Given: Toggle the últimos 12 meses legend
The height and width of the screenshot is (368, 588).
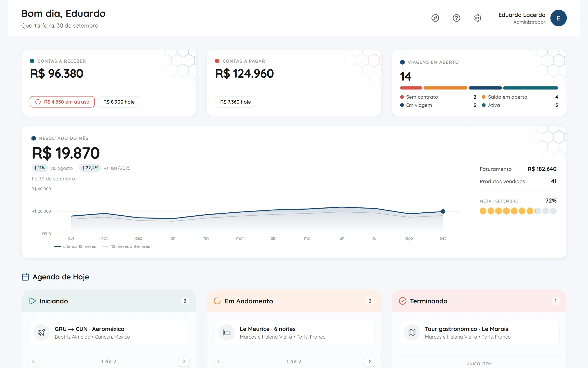Looking at the screenshot, I should point(75,246).
